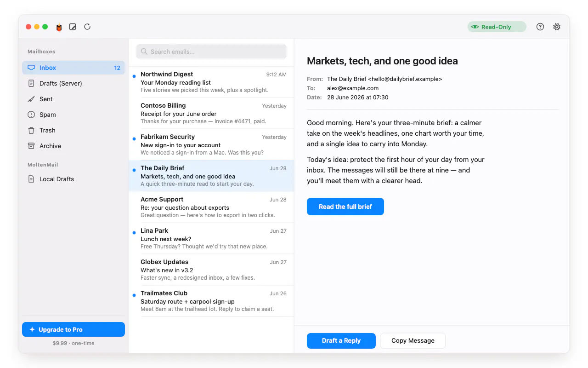
Task: Click the unread dot beside Trailmates Club
Action: coord(134,295)
